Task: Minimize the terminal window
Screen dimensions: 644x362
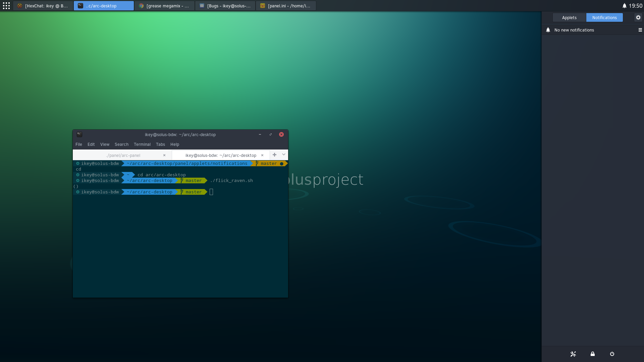Action: (x=260, y=134)
